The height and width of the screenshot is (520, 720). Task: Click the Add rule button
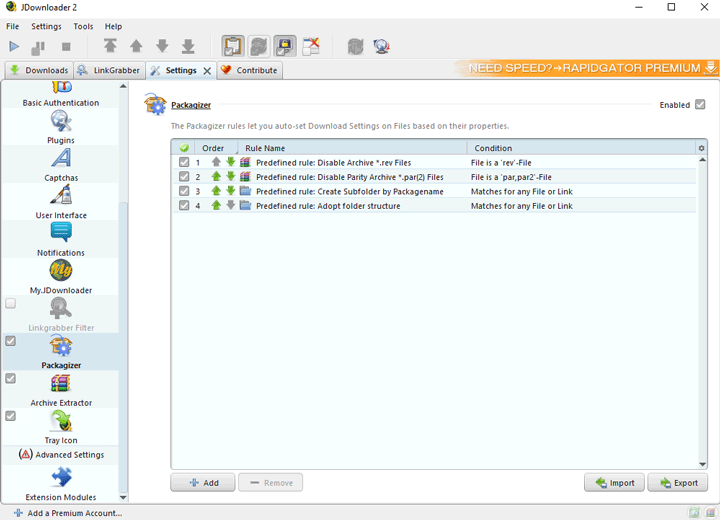click(x=203, y=483)
